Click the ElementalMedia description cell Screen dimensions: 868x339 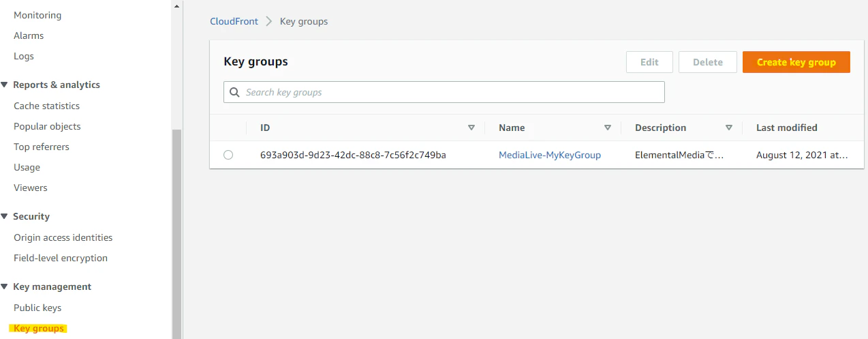(x=679, y=155)
